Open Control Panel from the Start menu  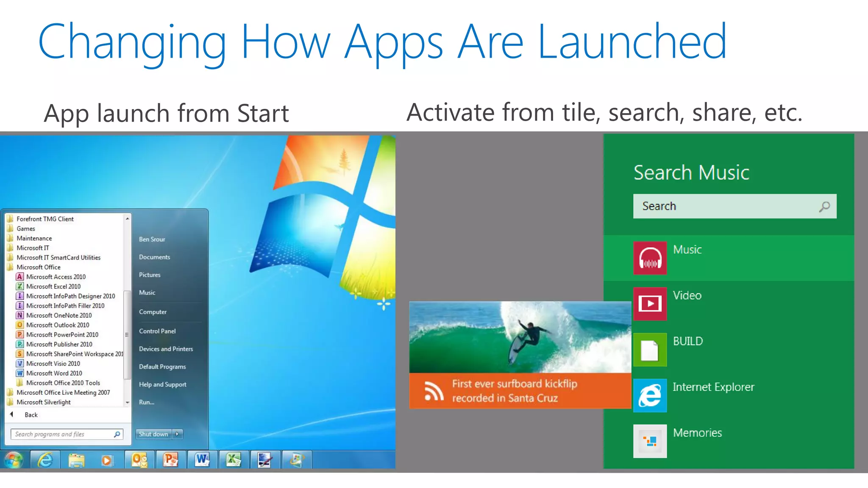[x=157, y=331]
